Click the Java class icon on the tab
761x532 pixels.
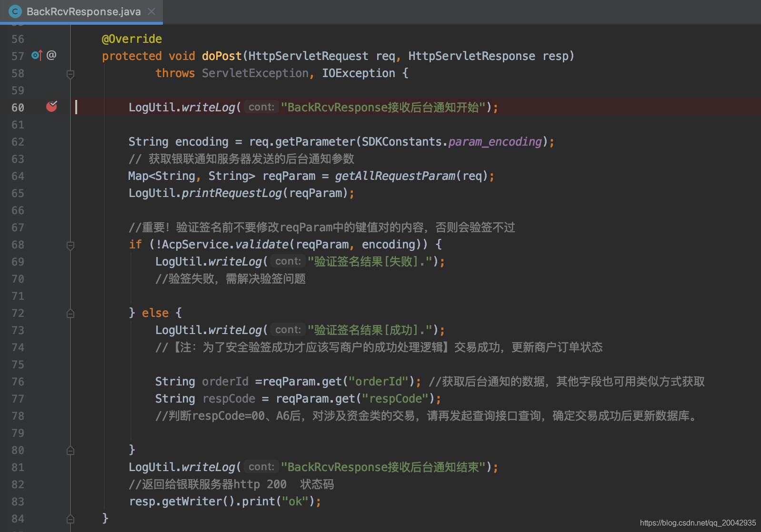15,11
